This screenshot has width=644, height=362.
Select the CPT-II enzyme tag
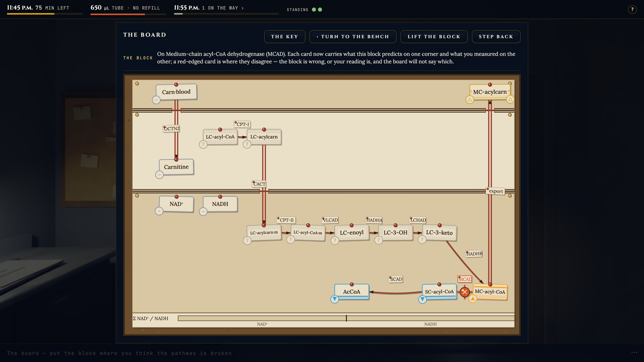click(286, 220)
